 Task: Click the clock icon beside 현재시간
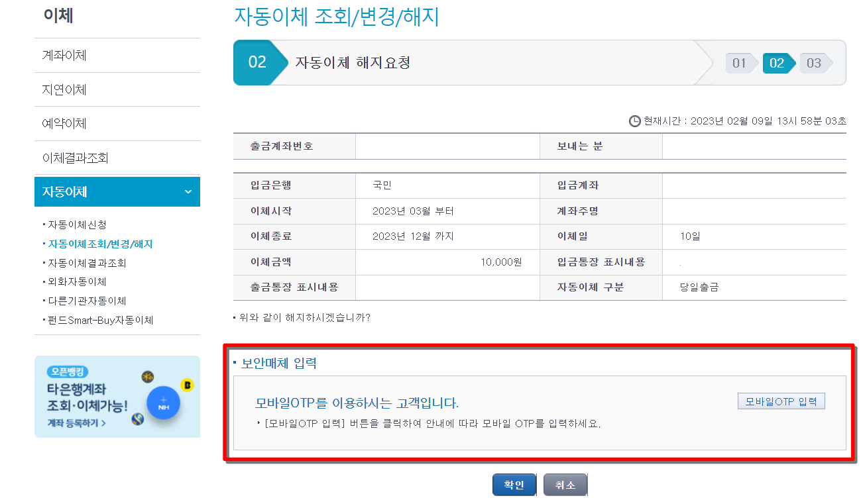point(635,120)
